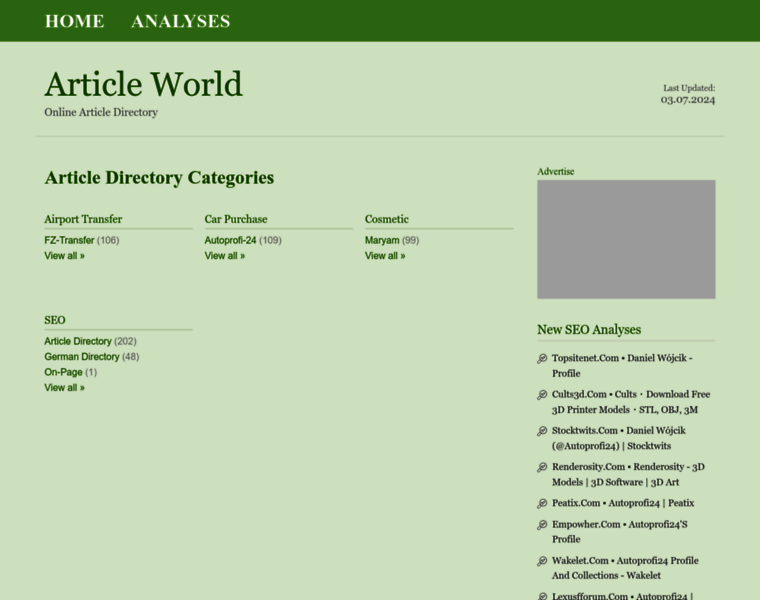The image size is (760, 600).
Task: Click the Article Directory Categories heading
Action: click(x=159, y=178)
